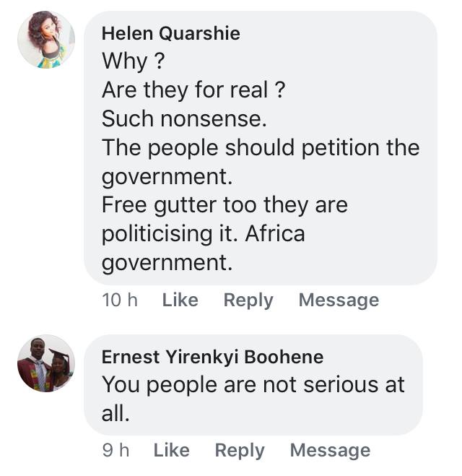
Task: Click the Ernest Yirenkyi Boohene name link
Action: coord(212,357)
